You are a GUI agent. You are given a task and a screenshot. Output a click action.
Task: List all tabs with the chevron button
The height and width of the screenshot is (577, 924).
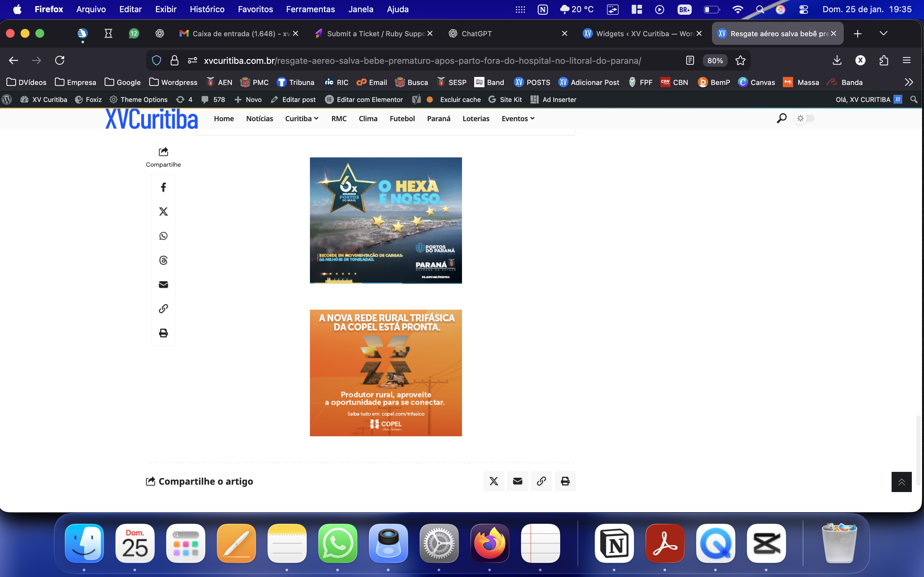click(x=883, y=34)
